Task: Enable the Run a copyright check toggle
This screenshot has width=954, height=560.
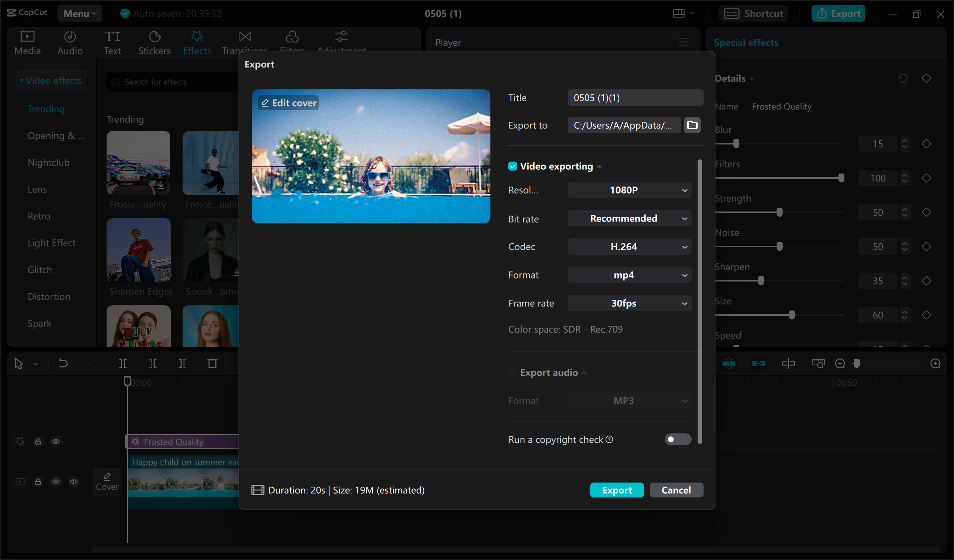Action: [x=677, y=439]
